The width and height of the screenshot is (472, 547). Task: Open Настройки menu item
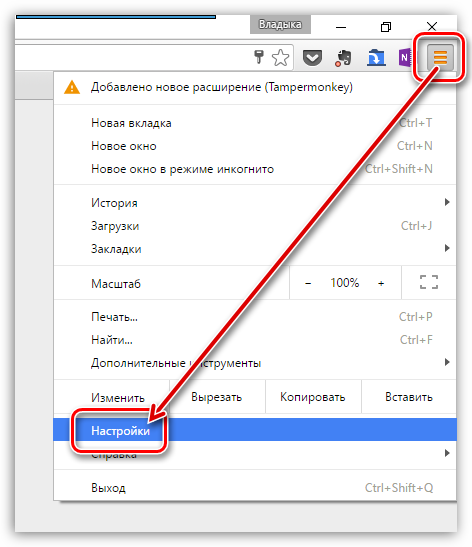point(255,430)
